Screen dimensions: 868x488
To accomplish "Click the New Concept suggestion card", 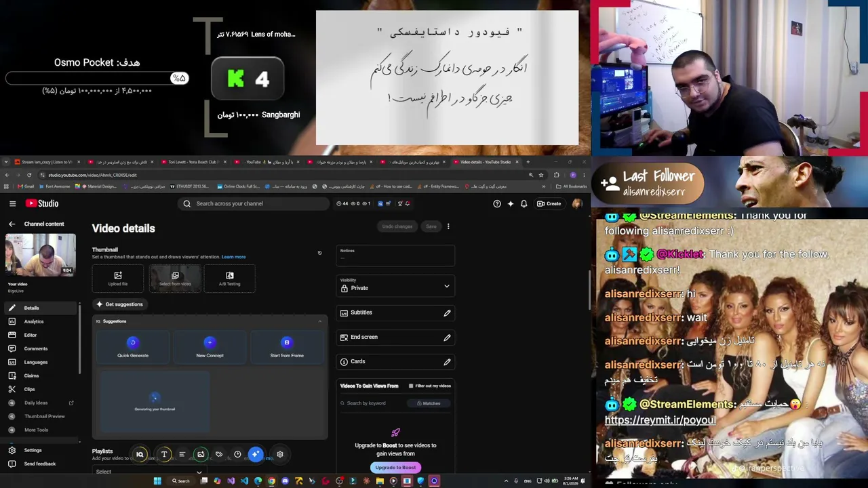I will coord(210,346).
